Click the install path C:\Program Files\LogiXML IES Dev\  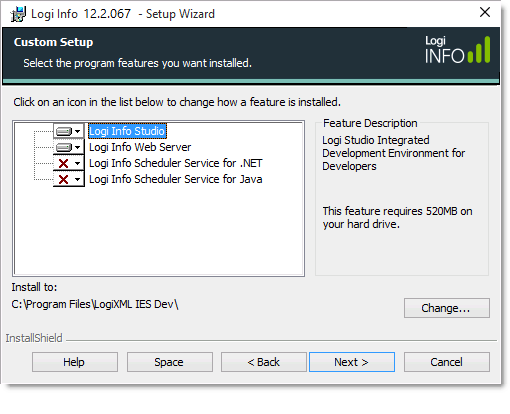pyautogui.click(x=95, y=304)
